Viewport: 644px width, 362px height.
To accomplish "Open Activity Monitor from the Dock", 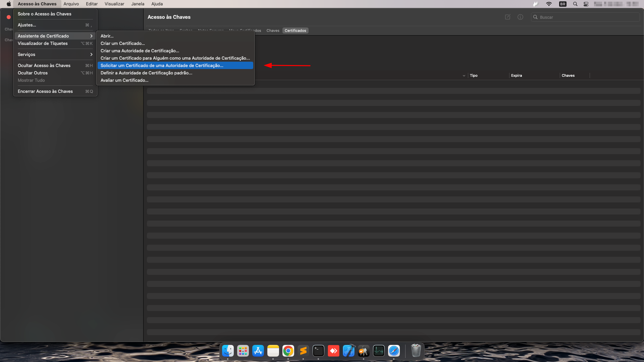I will [379, 351].
